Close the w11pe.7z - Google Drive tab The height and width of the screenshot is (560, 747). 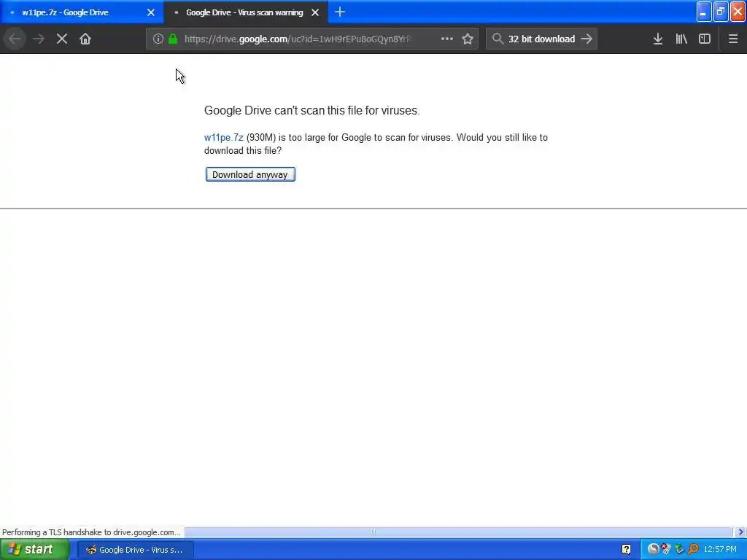tap(150, 12)
